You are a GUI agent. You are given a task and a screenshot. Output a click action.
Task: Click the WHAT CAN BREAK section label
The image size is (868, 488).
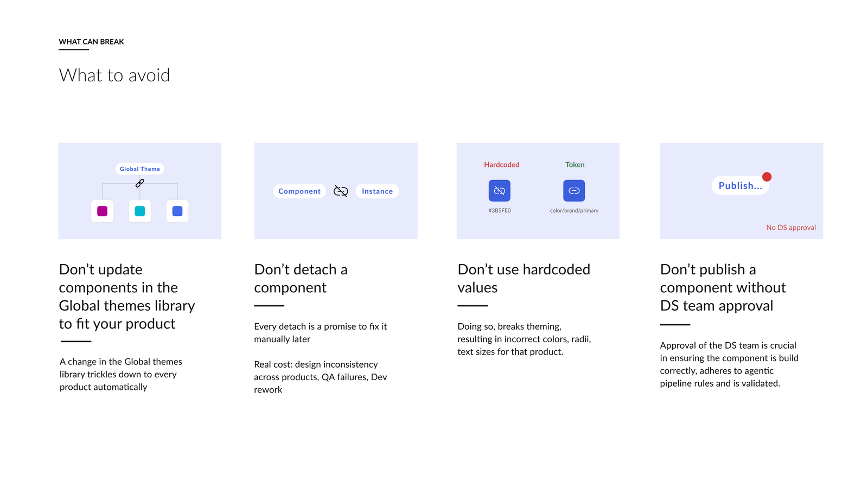[x=91, y=42]
